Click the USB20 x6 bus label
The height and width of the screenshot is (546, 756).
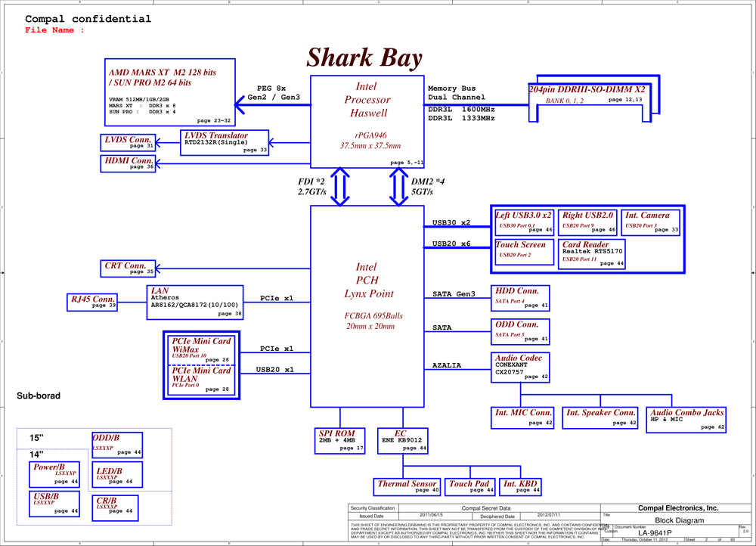(451, 244)
